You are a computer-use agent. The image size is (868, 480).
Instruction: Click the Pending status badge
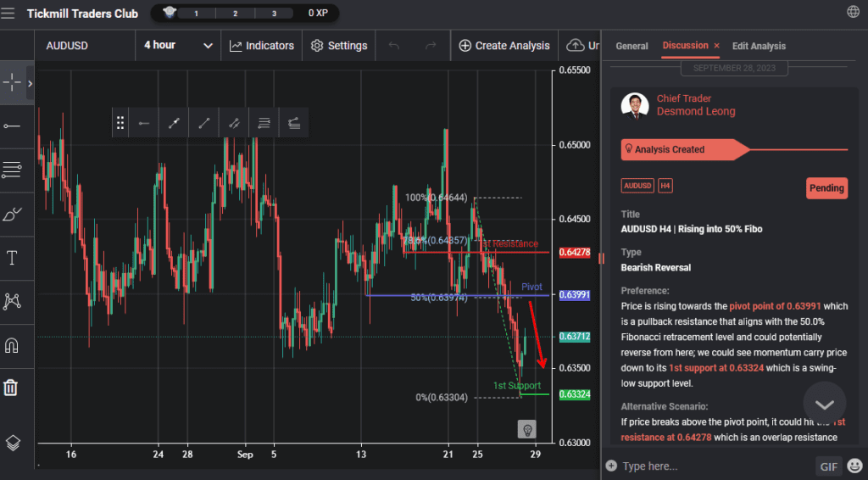[826, 188]
